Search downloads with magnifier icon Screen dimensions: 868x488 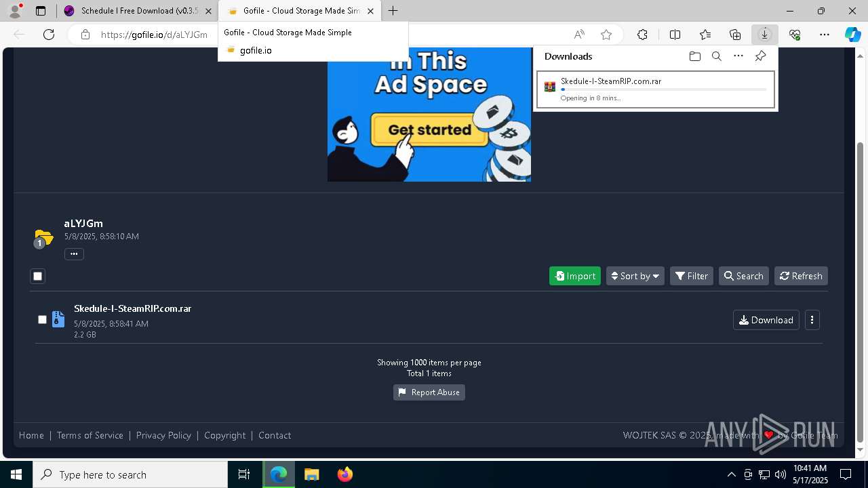coord(716,56)
